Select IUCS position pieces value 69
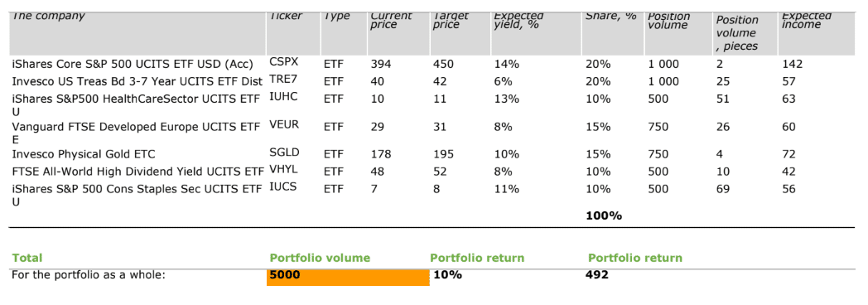The image size is (868, 305). pyautogui.click(x=723, y=189)
